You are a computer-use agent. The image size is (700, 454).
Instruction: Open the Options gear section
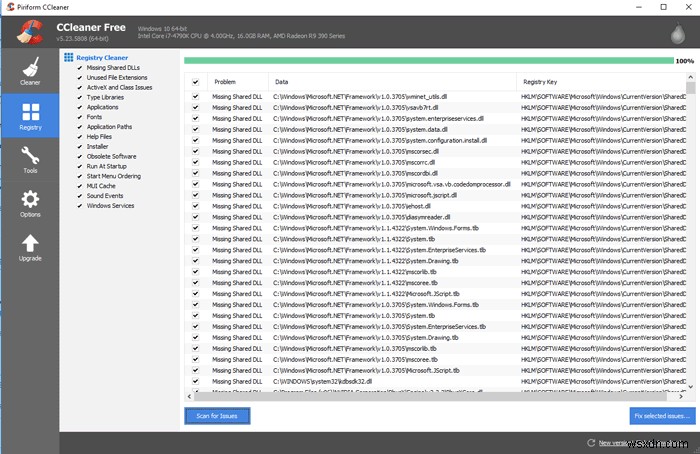coord(30,204)
